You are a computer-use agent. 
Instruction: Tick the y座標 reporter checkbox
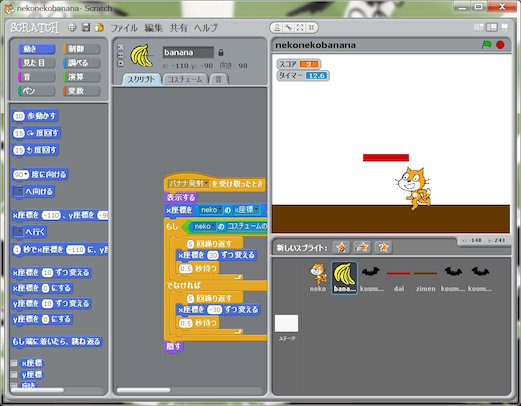(x=14, y=375)
